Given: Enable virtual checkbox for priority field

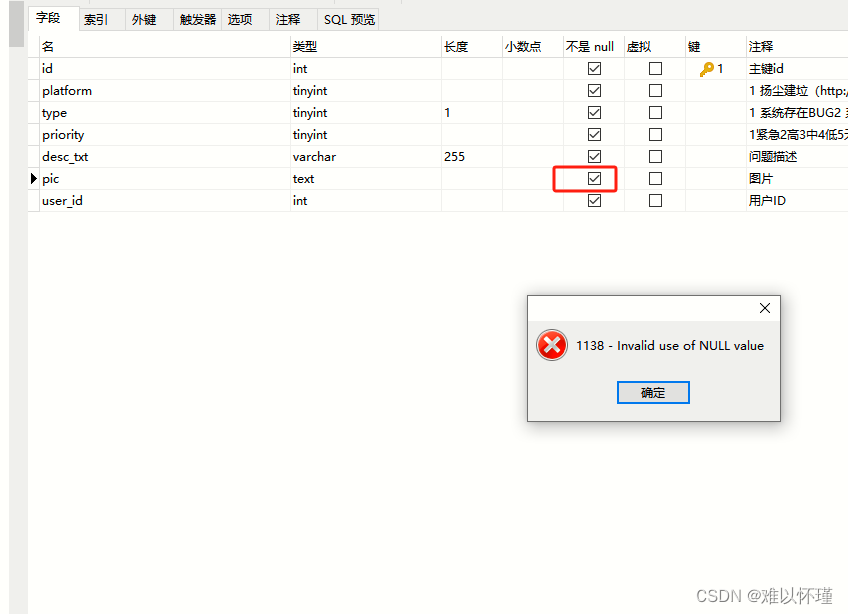Looking at the screenshot, I should coord(655,134).
